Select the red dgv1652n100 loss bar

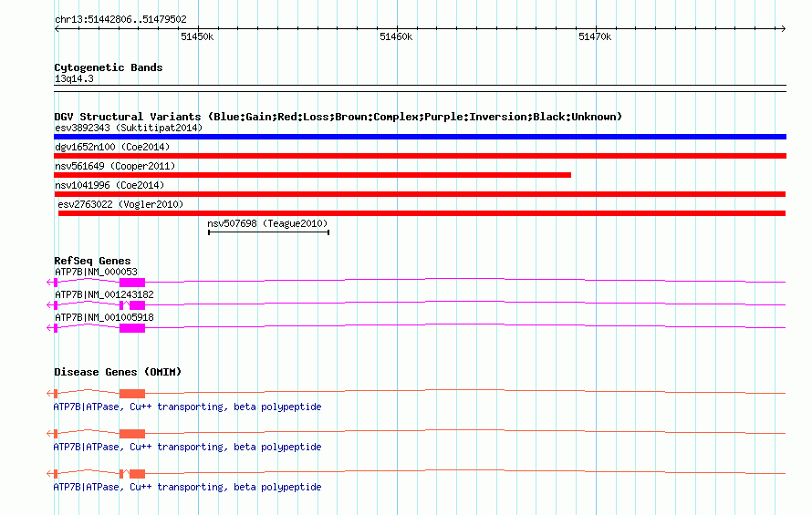pos(420,156)
